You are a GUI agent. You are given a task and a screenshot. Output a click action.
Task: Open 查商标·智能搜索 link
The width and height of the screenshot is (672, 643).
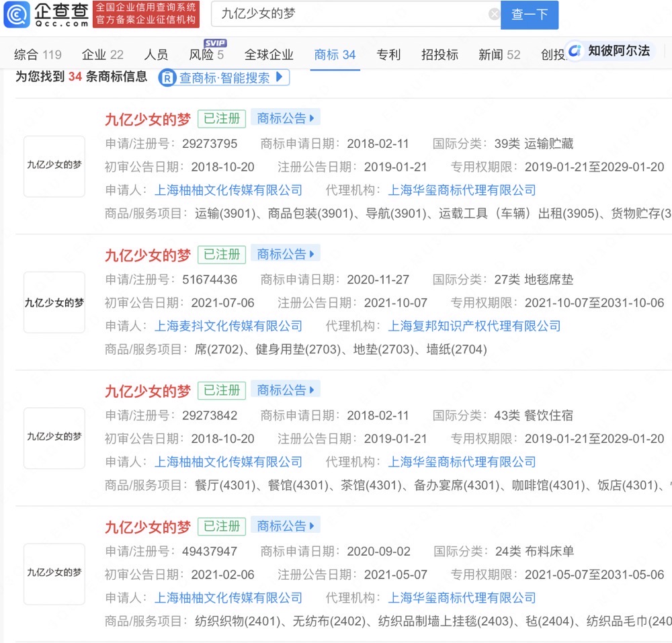(224, 77)
